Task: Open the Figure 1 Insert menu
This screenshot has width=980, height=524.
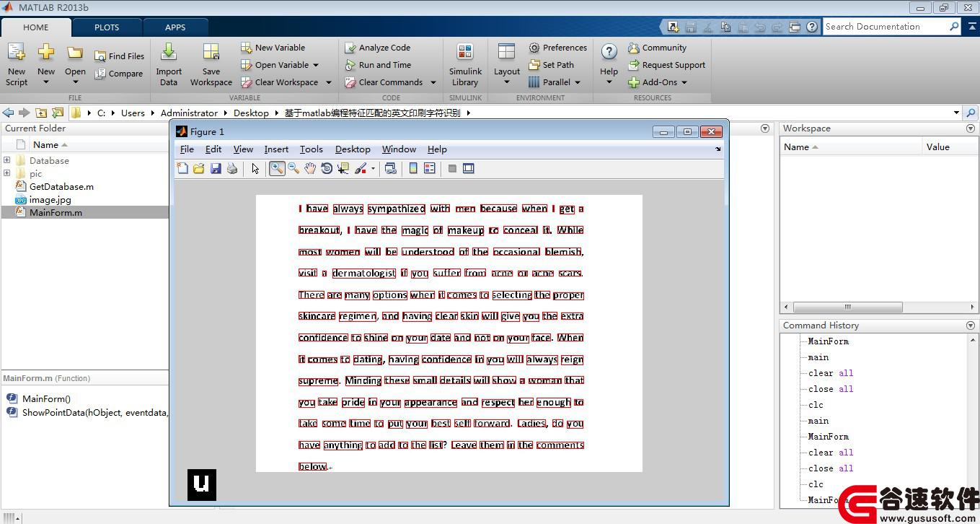Action: (x=276, y=149)
